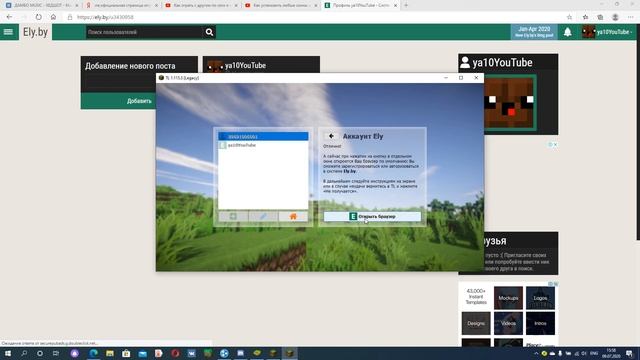Click the browser home button
Image resolution: width=640 pixels, height=360 pixels.
point(53,17)
